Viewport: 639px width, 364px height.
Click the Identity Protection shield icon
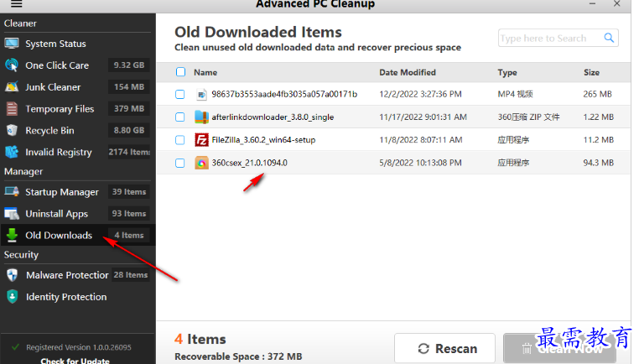click(x=13, y=297)
